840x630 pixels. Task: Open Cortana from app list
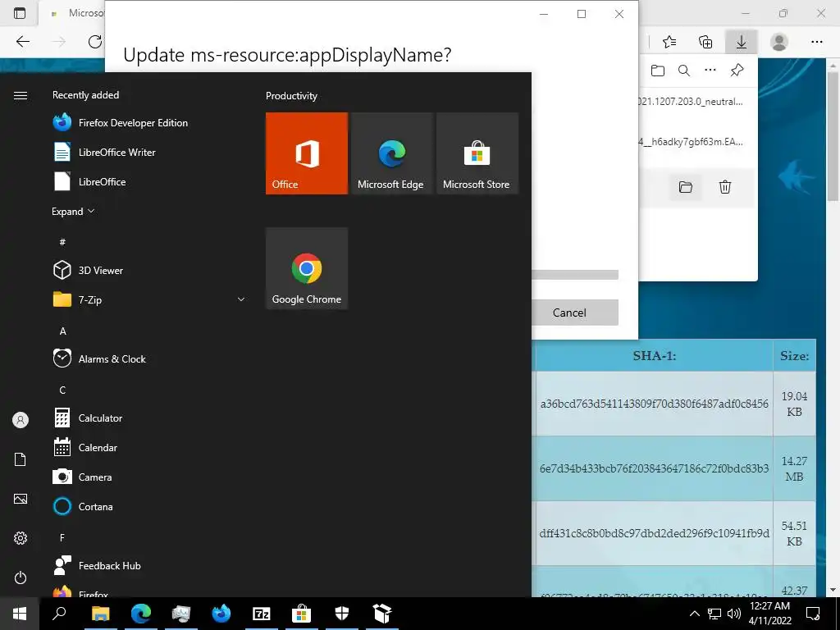point(83,506)
